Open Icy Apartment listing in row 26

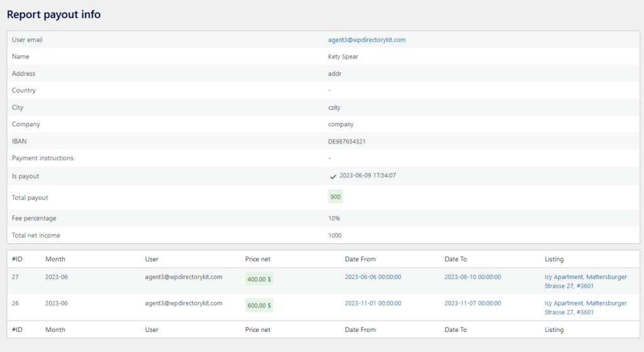[586, 308]
